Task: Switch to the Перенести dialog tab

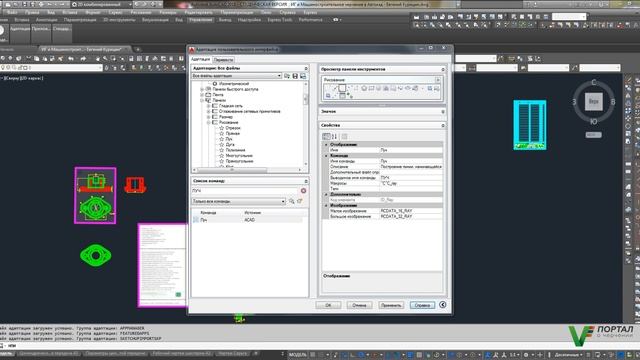Action: (x=224, y=60)
